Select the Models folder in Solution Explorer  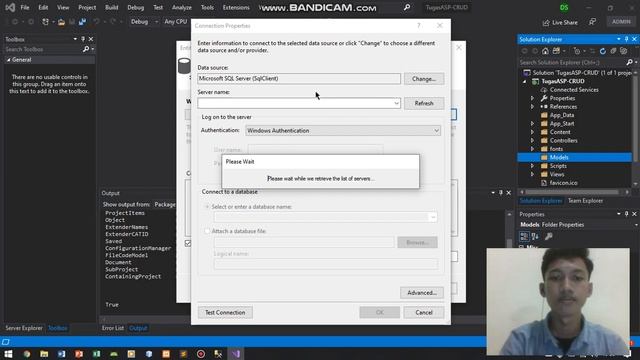pyautogui.click(x=559, y=158)
